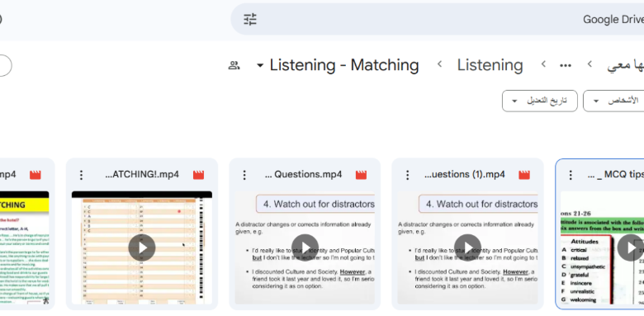This screenshot has width=644, height=316.
Task: Select the ...uestions (1).mp4 file name
Action: 465,174
